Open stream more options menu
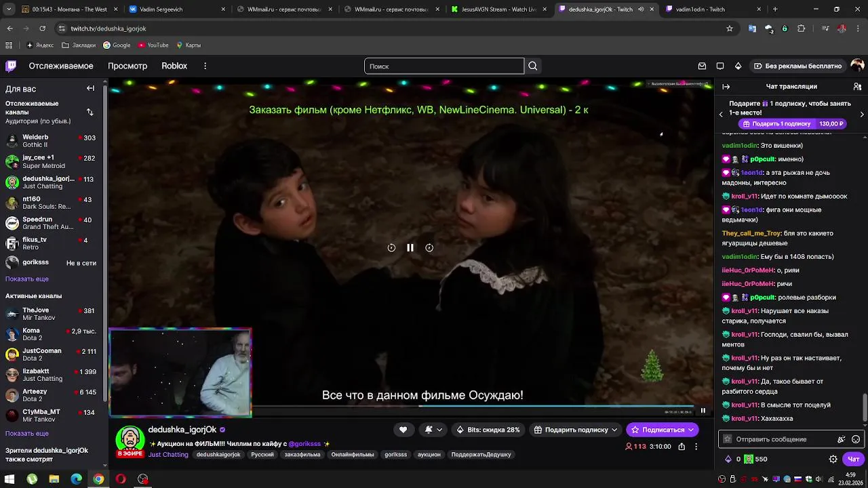Image resolution: width=868 pixels, height=488 pixels. 696,447
